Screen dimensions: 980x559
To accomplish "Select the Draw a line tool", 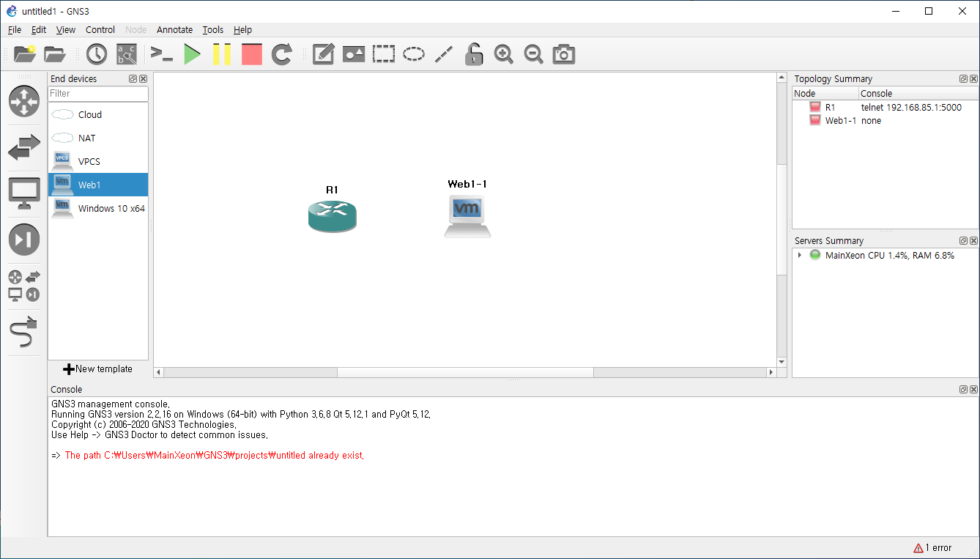I will click(444, 54).
